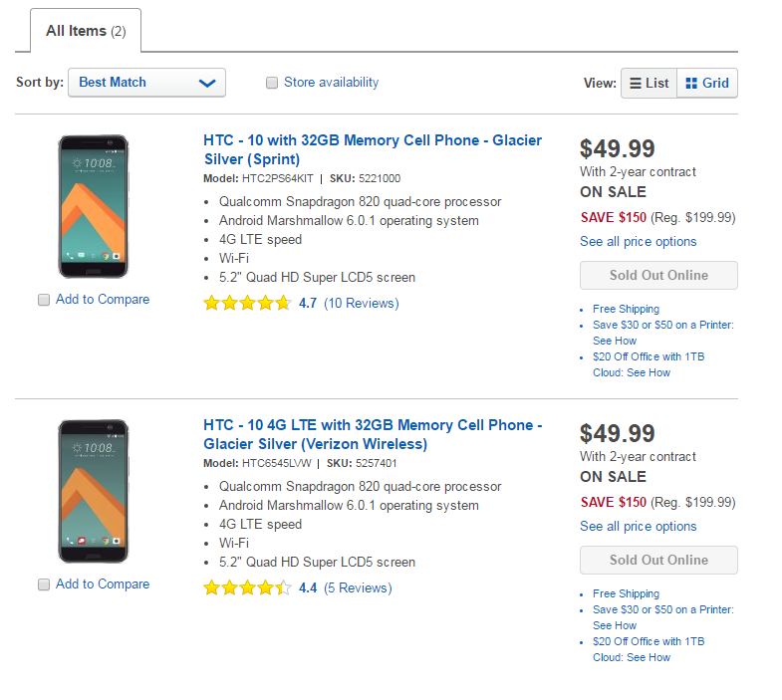The image size is (782, 700).
Task: Click Sold Out Online button for Sprint phone
Action: (x=658, y=275)
